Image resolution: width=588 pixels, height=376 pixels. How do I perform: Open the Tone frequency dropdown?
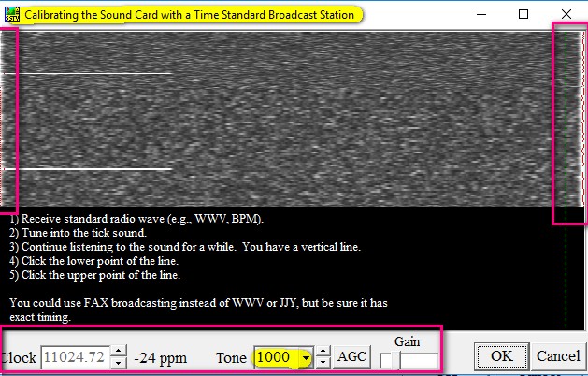[x=305, y=357]
